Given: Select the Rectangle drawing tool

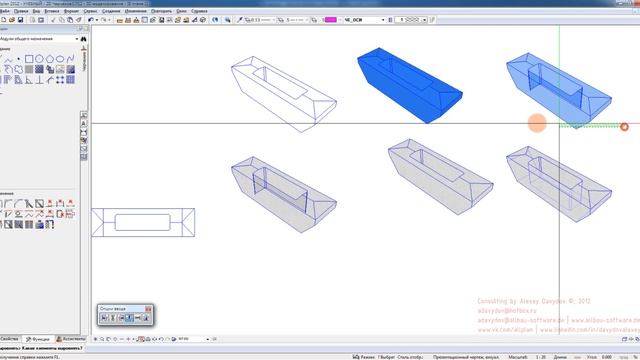Looking at the screenshot, I should [x=29, y=59].
